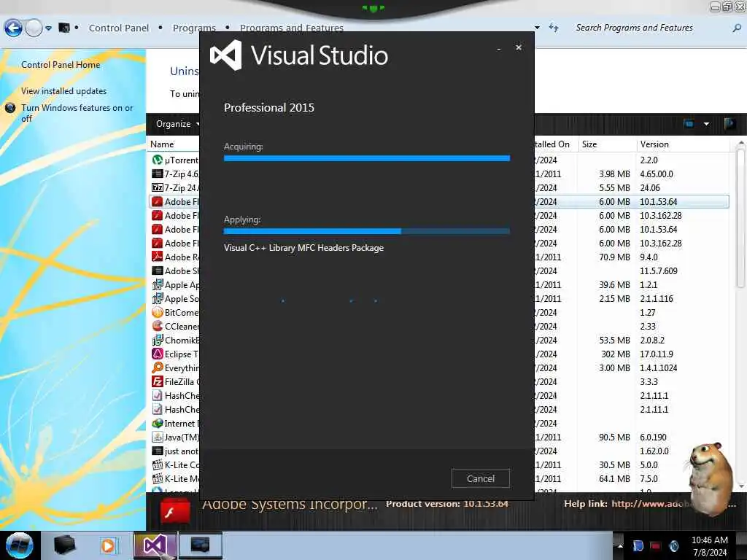Select the Eclipse Temurin icon
Viewport: 747px width, 560px height.
click(158, 354)
